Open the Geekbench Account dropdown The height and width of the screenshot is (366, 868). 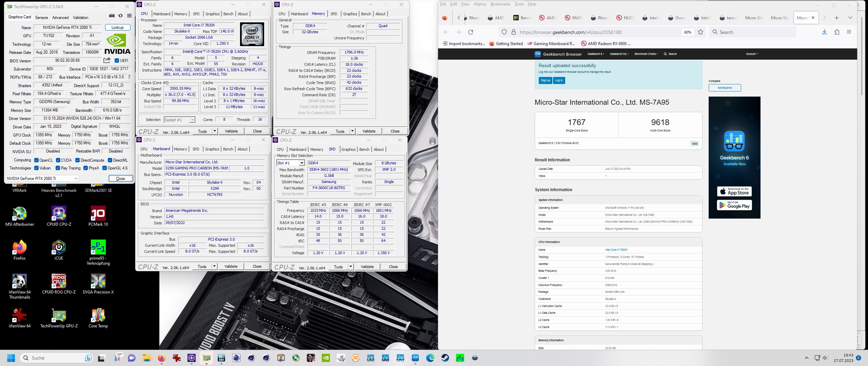click(751, 54)
